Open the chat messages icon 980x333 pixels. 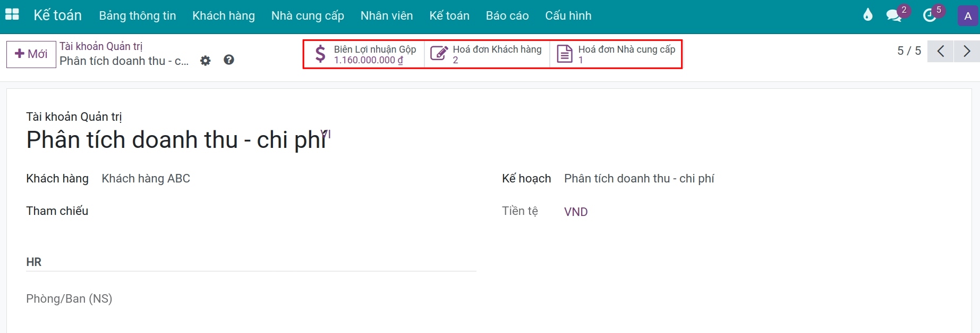pyautogui.click(x=894, y=15)
